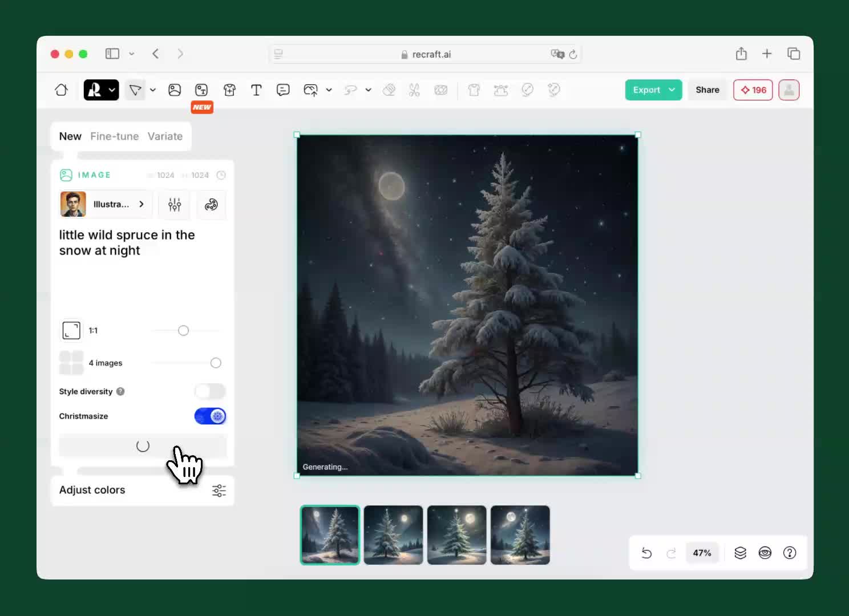
Task: Expand the upload tool dropdown arrow
Action: pyautogui.click(x=329, y=90)
